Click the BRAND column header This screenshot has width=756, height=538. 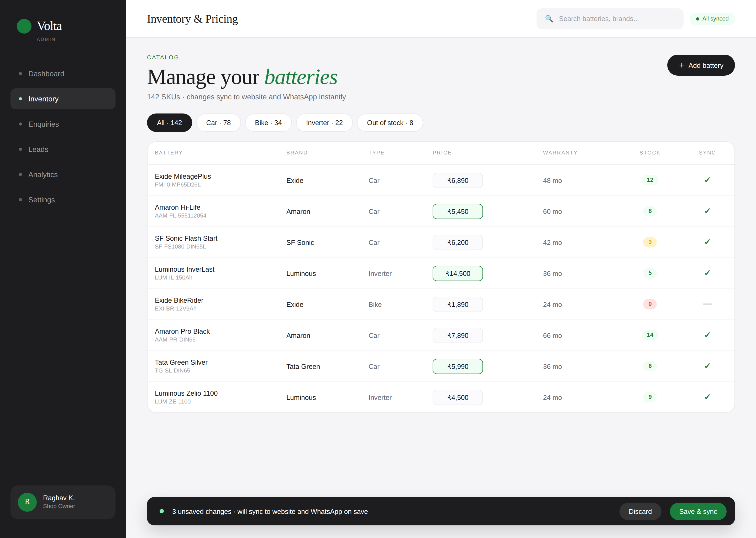297,153
